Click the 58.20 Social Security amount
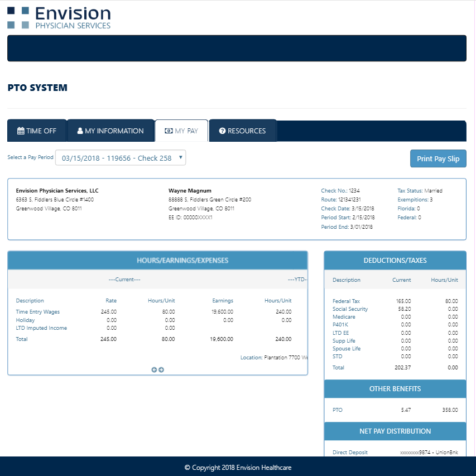The image size is (476, 476). tap(405, 309)
